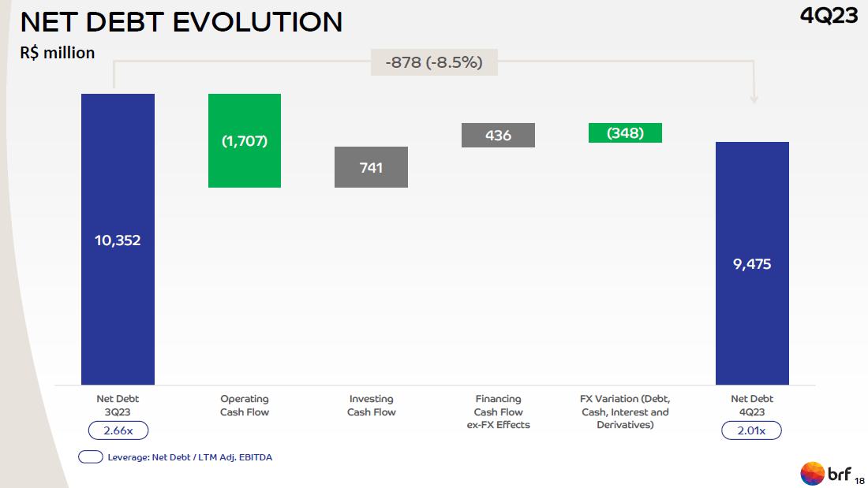The height and width of the screenshot is (488, 868).
Task: Select the Investing Cash Flow axis label
Action: click(x=371, y=405)
